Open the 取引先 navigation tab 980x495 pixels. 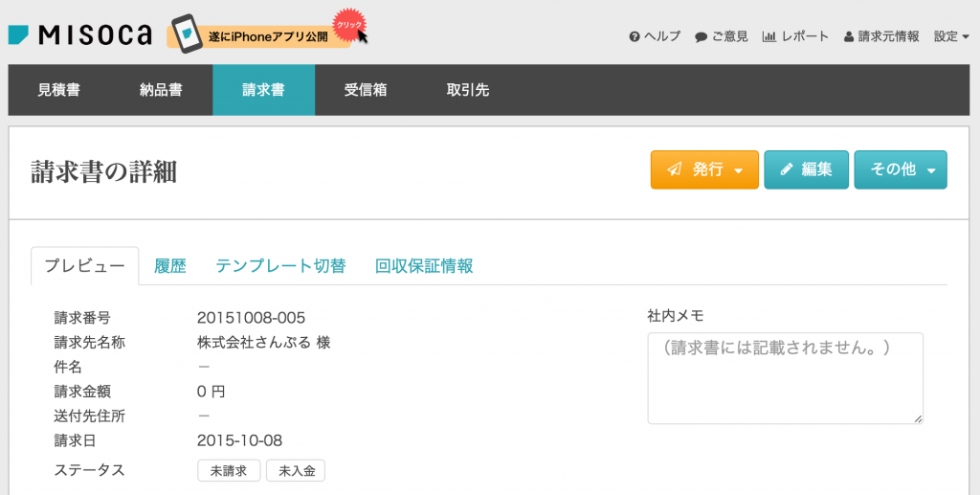point(467,90)
